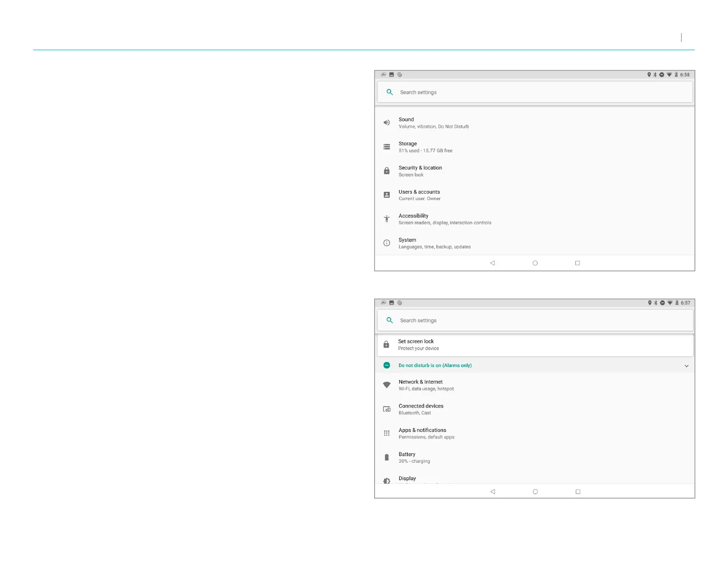Open Security & location settings
The image size is (728, 563).
click(535, 171)
